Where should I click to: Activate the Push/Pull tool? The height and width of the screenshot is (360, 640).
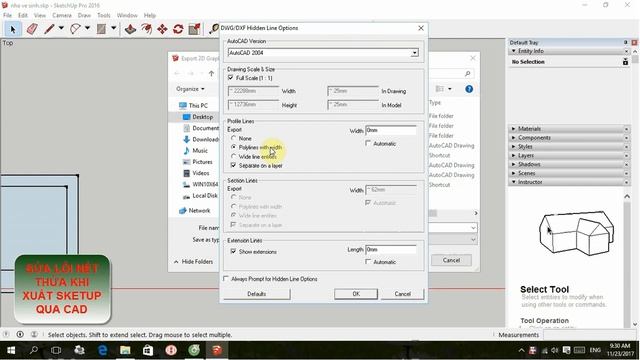click(x=130, y=29)
